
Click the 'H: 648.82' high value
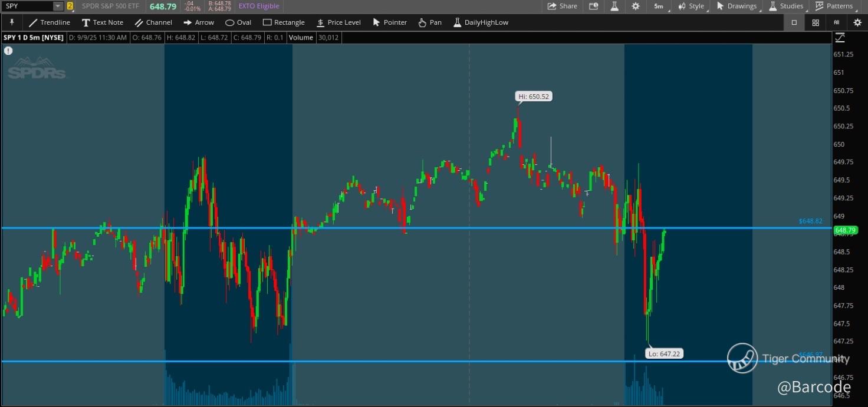[x=181, y=38]
